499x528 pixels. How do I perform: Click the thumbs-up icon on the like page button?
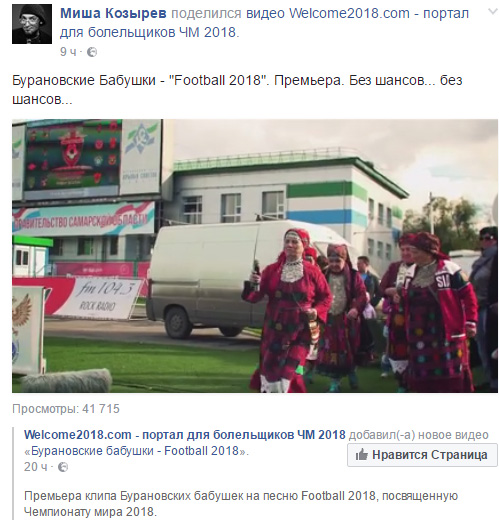pyautogui.click(x=362, y=455)
